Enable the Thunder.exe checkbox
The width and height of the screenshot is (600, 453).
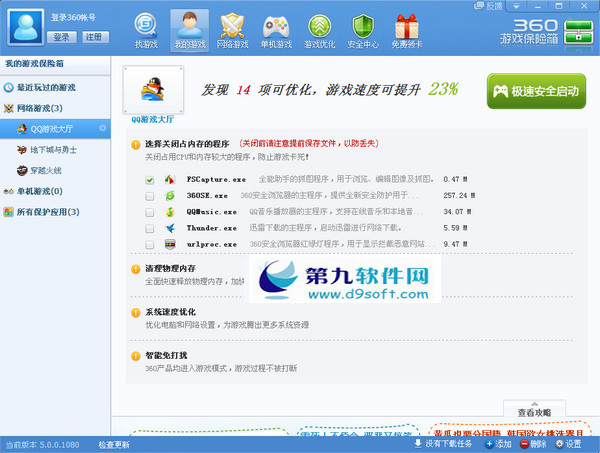click(x=149, y=228)
